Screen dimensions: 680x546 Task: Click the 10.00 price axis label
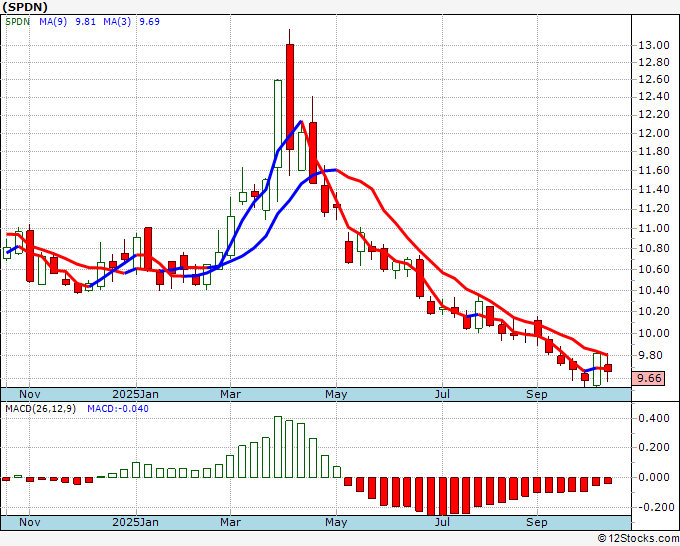point(654,334)
